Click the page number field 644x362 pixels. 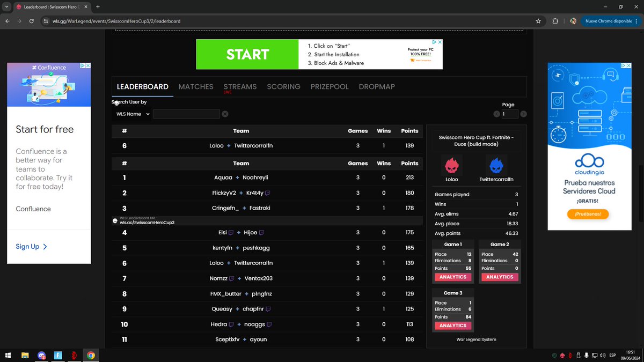510,114
